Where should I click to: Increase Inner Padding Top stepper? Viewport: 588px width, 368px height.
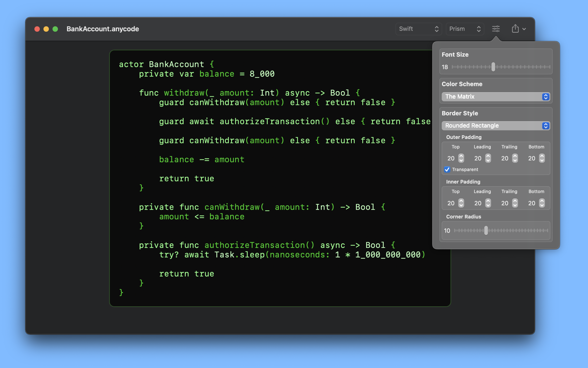click(x=461, y=201)
